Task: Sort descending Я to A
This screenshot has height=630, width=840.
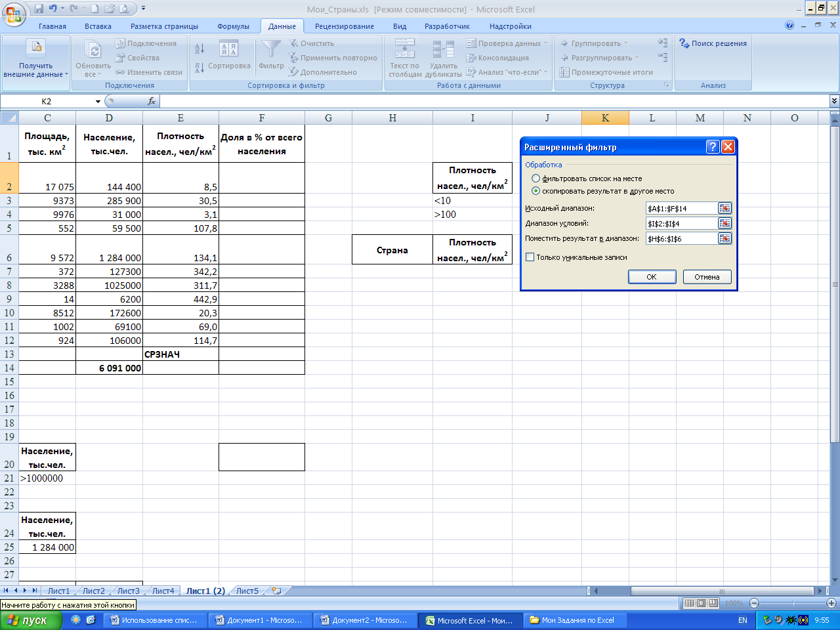Action: click(x=199, y=68)
